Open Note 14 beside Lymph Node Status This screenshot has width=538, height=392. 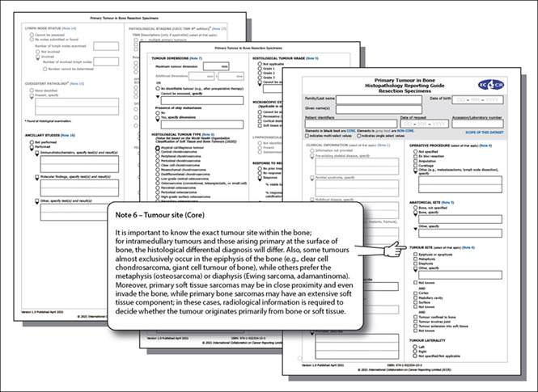pyautogui.click(x=70, y=28)
